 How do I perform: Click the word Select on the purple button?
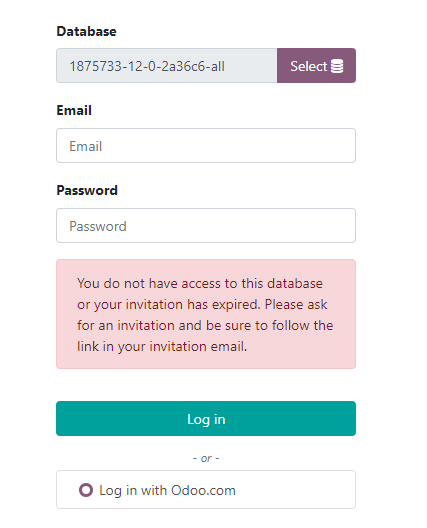tap(308, 66)
